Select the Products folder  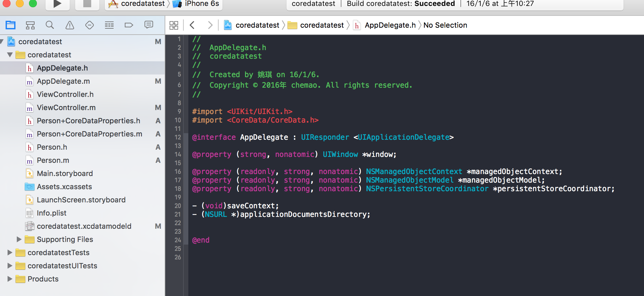pyautogui.click(x=82, y=279)
